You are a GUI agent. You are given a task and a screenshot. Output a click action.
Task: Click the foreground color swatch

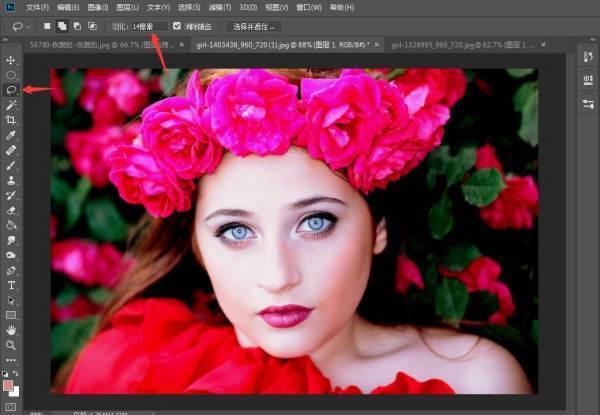9,384
